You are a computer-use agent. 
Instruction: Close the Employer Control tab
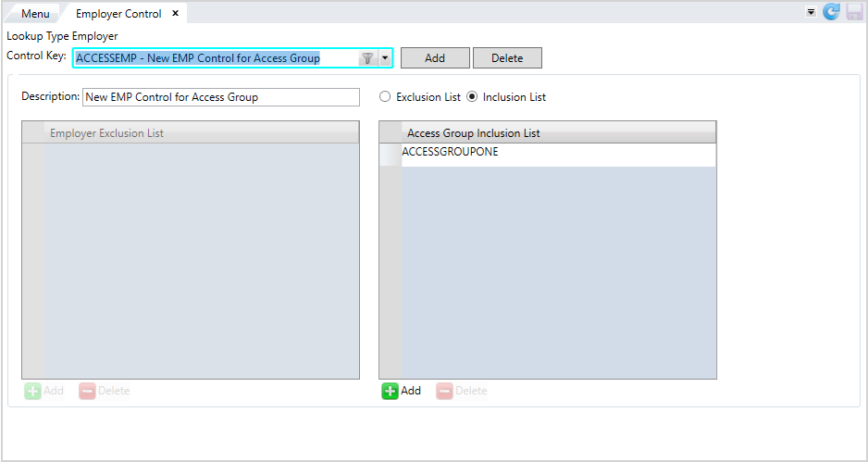click(x=175, y=14)
